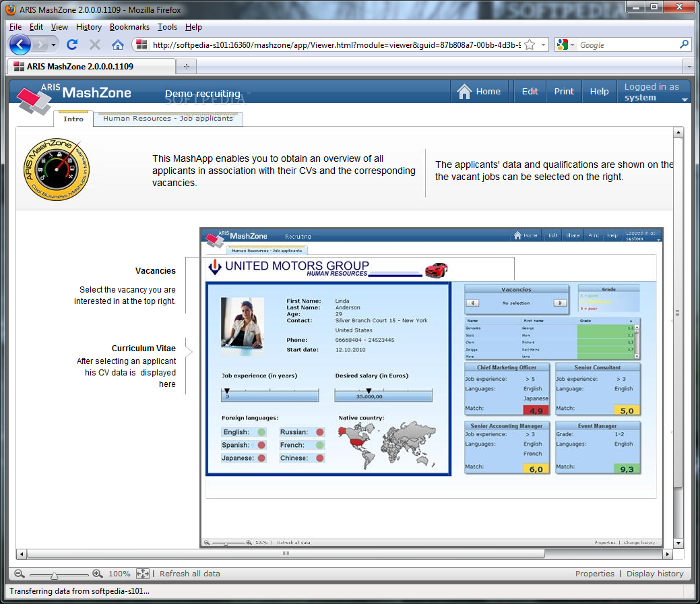Click the zoom slider handle

[x=54, y=575]
